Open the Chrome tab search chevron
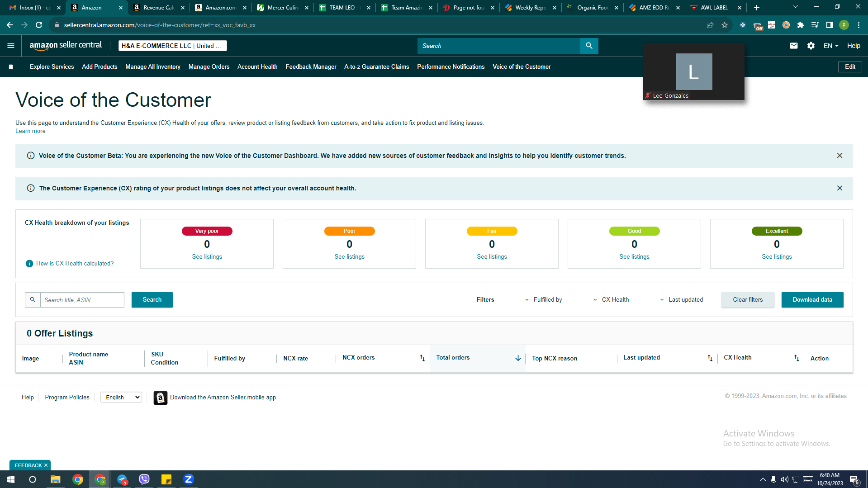868x488 pixels. [x=795, y=7]
